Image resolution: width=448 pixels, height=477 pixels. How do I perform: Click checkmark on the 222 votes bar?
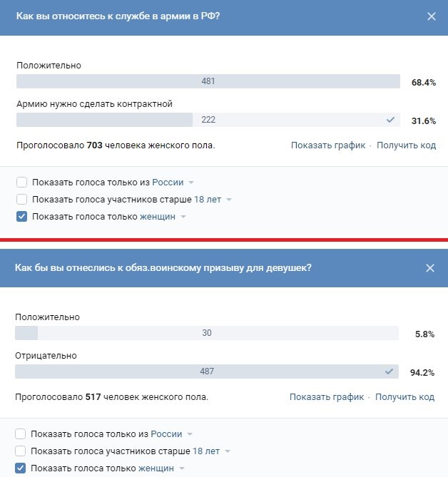(390, 120)
